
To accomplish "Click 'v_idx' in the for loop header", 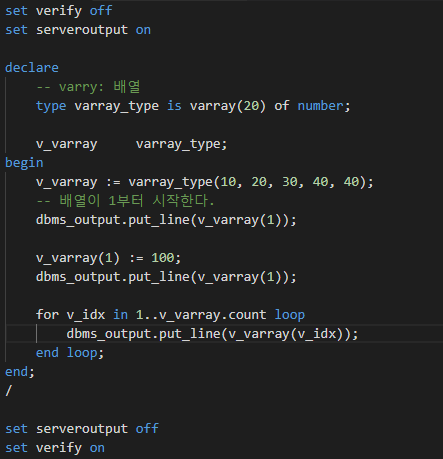I will (86, 315).
